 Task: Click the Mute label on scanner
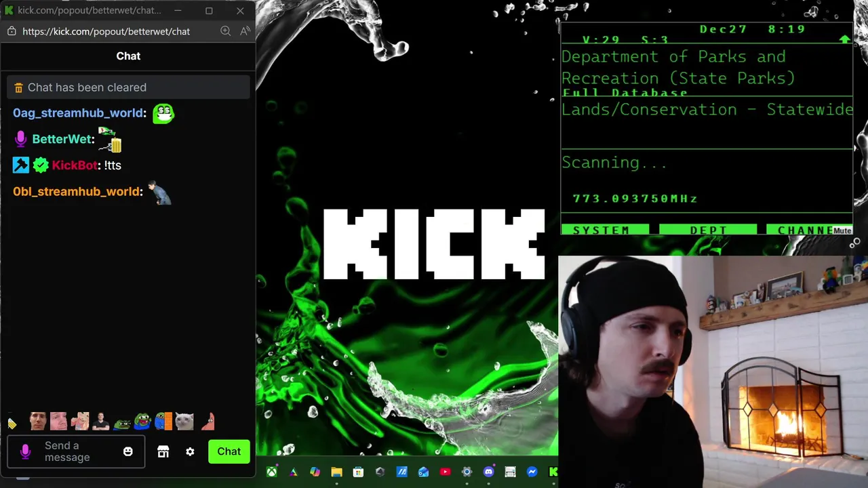point(842,230)
